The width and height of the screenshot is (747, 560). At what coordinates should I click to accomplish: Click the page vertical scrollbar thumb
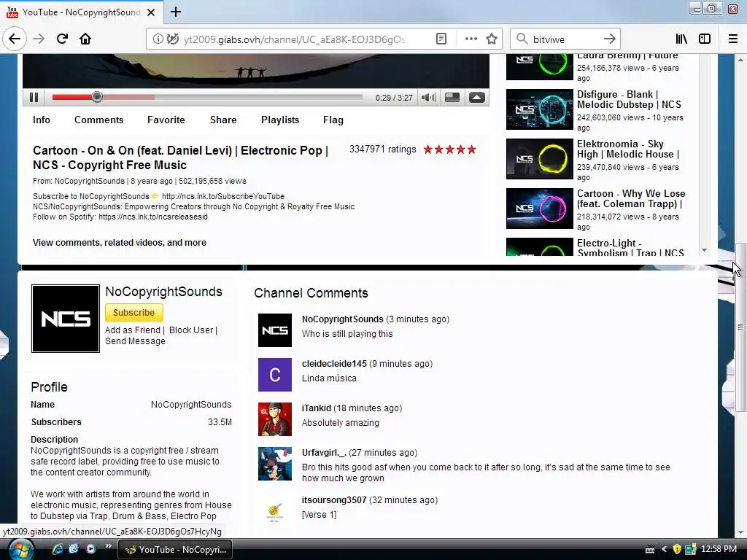[740, 327]
